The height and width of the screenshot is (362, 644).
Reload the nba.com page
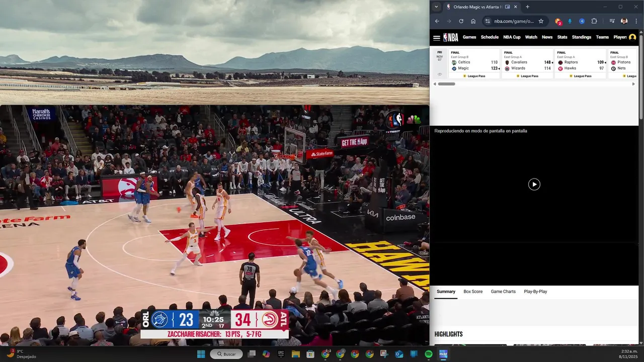(x=461, y=21)
